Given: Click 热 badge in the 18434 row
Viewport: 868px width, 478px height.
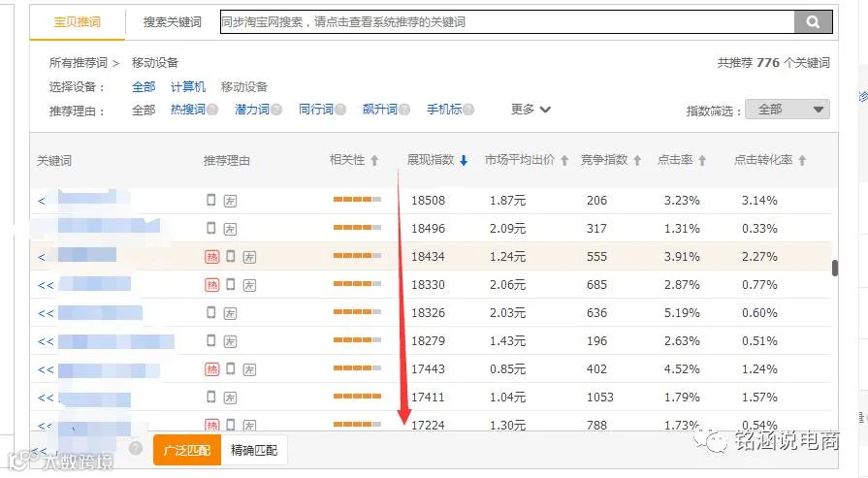Looking at the screenshot, I should click(212, 257).
